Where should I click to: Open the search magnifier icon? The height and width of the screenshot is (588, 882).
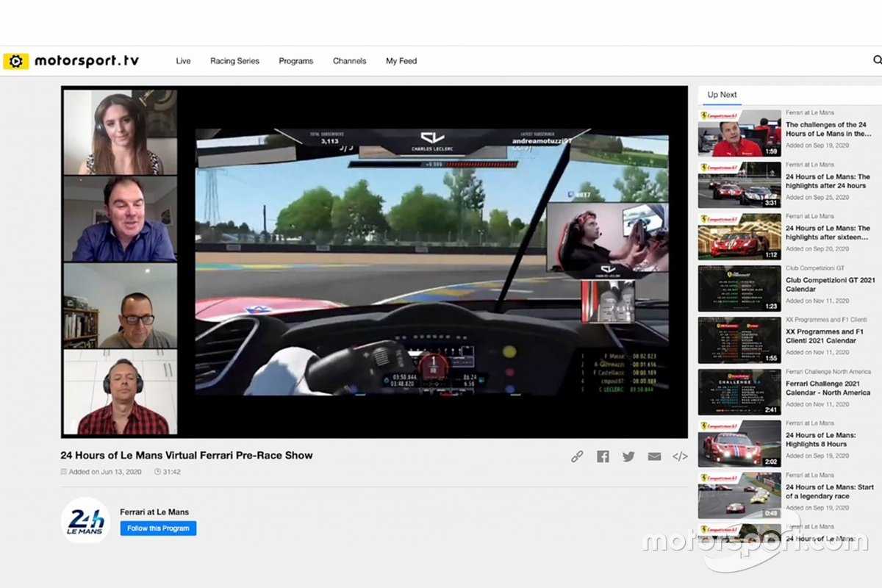click(877, 60)
